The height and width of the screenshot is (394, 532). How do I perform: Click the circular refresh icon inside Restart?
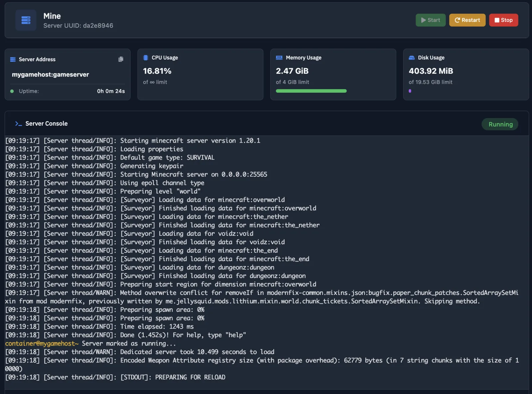tap(457, 20)
